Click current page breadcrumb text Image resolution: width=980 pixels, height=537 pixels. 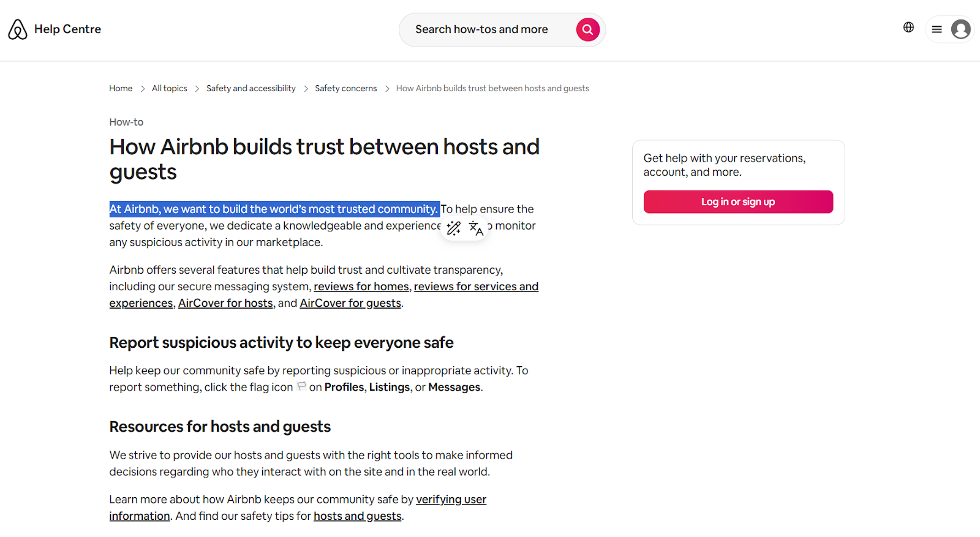[x=492, y=89]
